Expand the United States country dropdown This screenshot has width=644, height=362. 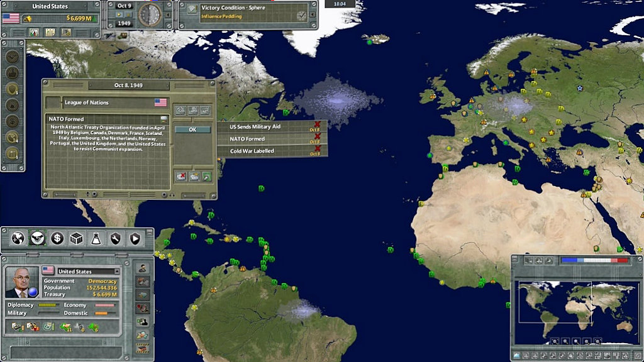tap(116, 271)
